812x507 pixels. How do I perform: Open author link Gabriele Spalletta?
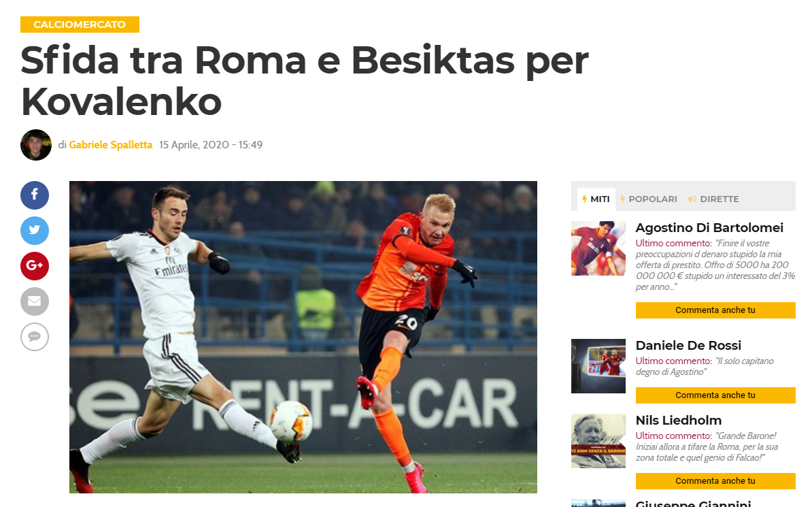pos(110,145)
